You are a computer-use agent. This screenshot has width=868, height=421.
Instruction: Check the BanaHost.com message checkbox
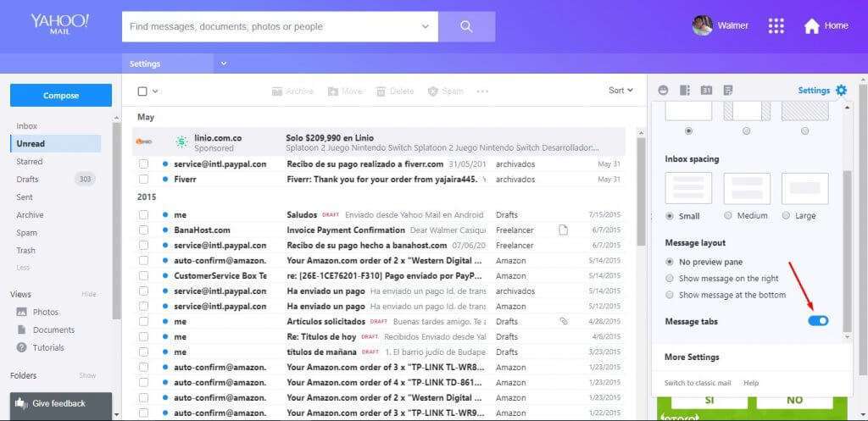tap(143, 230)
